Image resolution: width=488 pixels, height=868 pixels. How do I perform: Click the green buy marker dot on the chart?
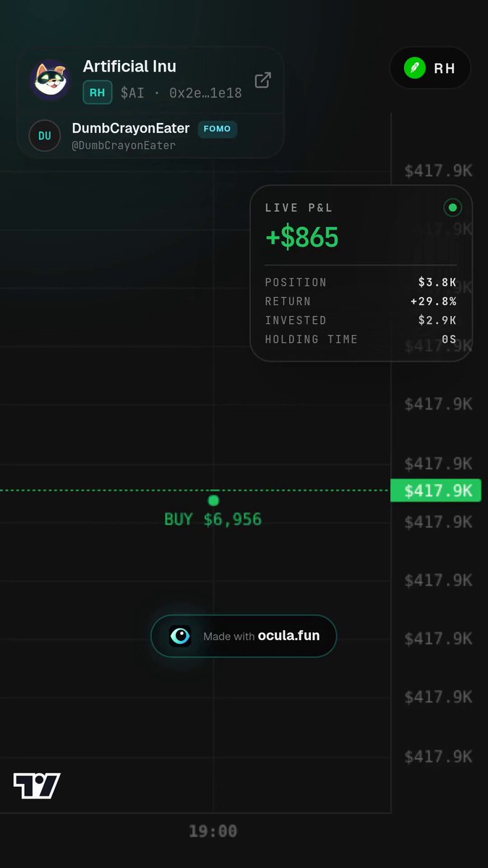click(x=213, y=500)
